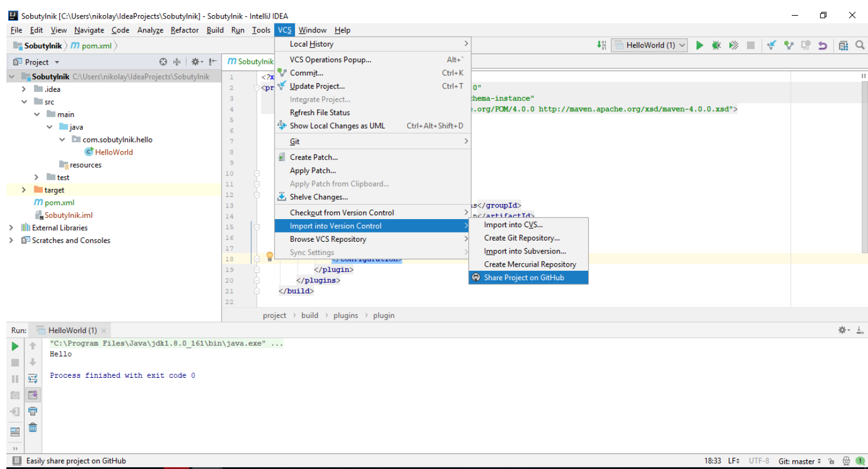Image resolution: width=868 pixels, height=469 pixels.
Task: Click Commit... in the VCS menu
Action: tap(373, 73)
